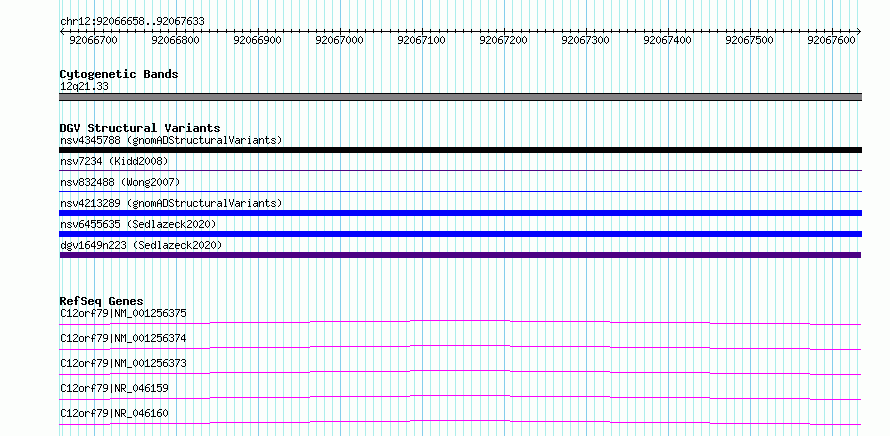Click the thin nsv832488 variant line
This screenshot has width=890, height=436.
coord(460,191)
